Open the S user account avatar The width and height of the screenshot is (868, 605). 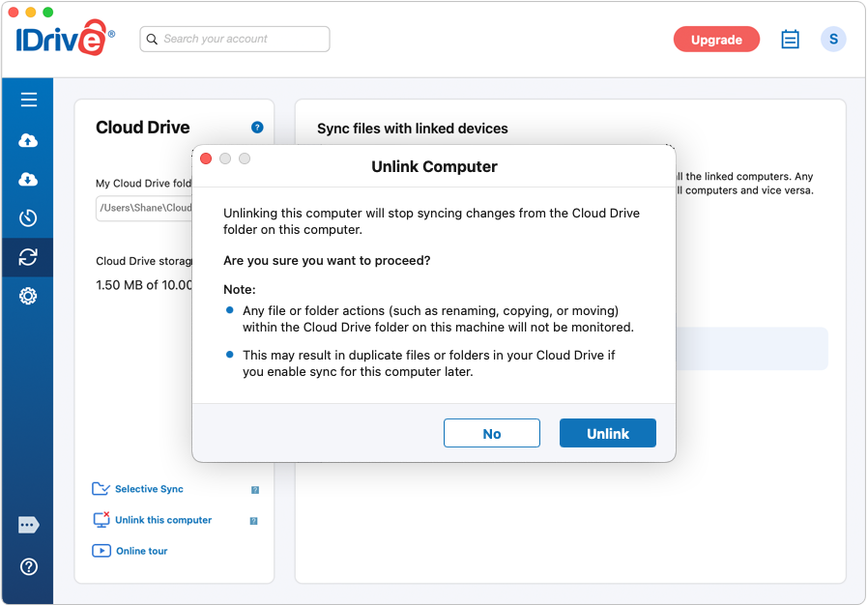point(833,40)
